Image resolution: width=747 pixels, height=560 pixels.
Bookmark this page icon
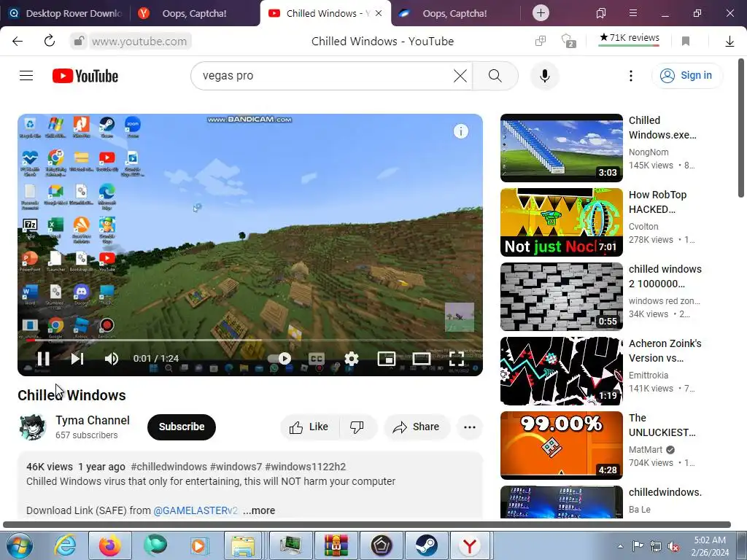pos(686,42)
